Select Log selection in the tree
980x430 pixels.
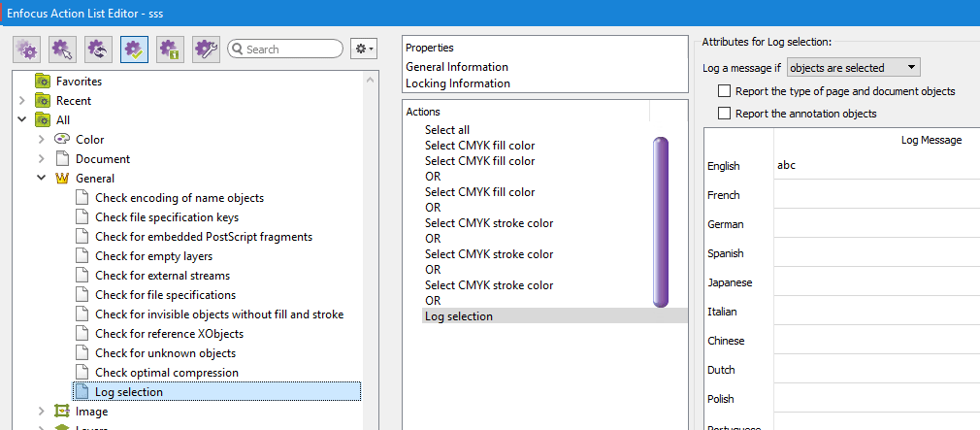click(217, 392)
